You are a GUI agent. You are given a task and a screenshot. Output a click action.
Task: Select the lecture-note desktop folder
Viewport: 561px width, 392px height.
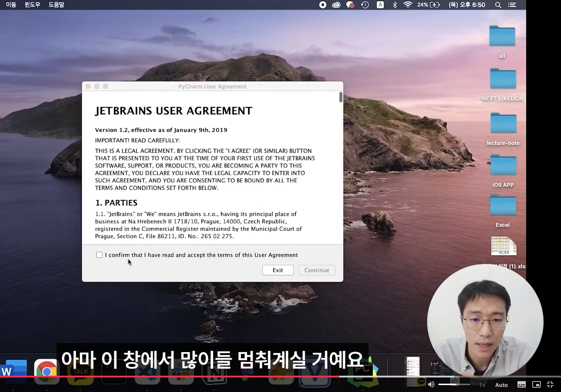(x=503, y=123)
